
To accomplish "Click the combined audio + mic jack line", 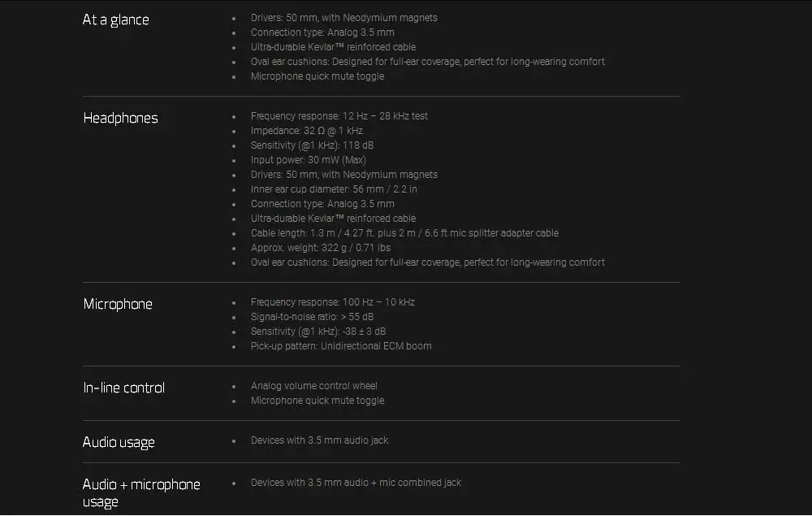I will (356, 483).
